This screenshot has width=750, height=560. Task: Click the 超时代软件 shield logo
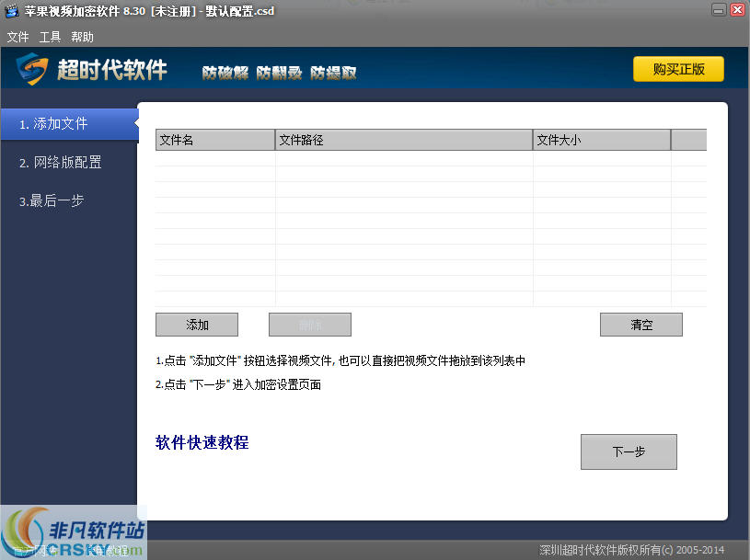coord(32,69)
